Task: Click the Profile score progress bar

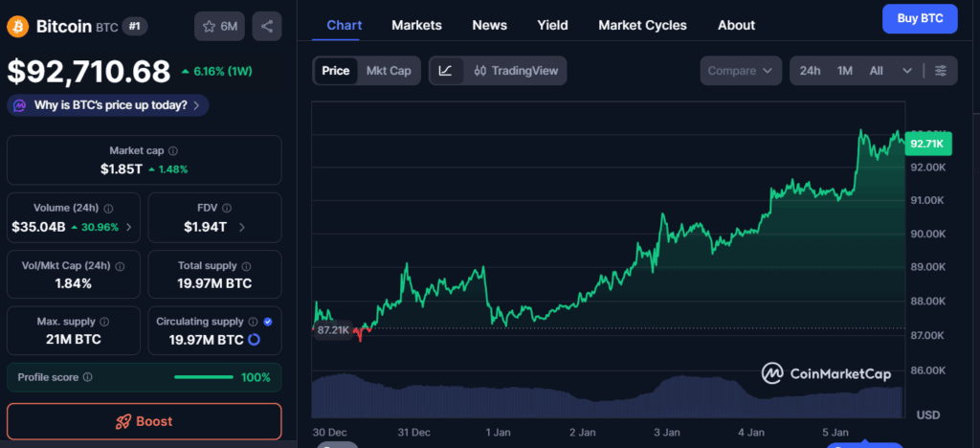Action: pos(204,377)
